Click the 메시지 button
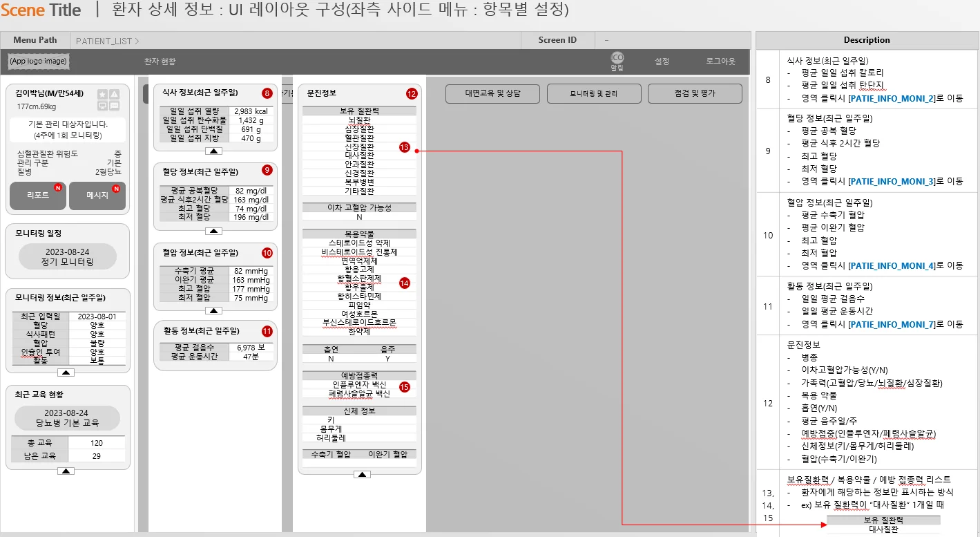This screenshot has width=980, height=537. click(x=97, y=196)
